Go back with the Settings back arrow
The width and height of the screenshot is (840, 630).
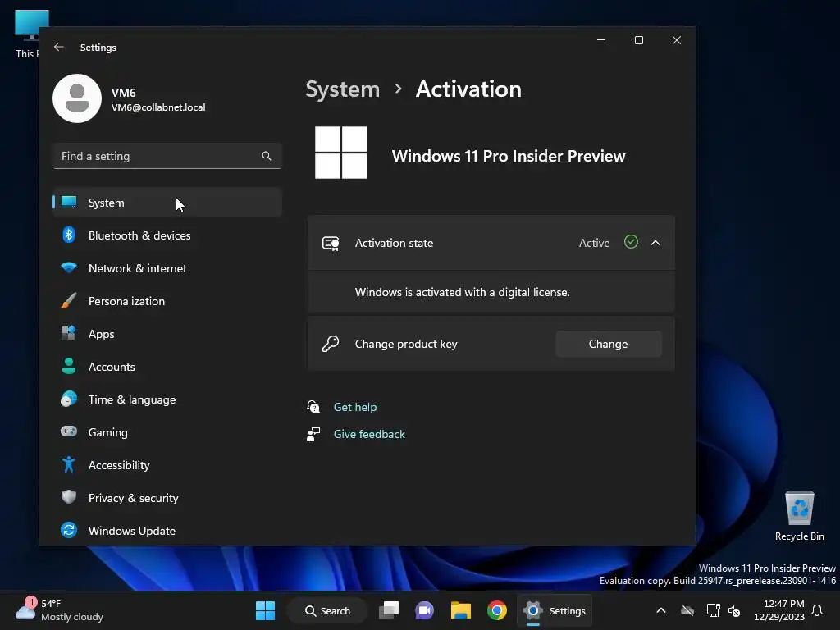tap(59, 47)
